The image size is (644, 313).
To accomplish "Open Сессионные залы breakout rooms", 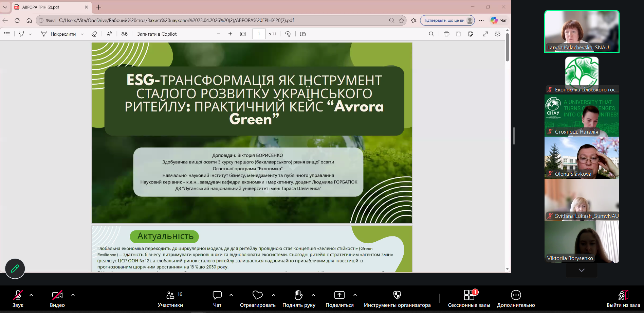I will pos(469,298).
